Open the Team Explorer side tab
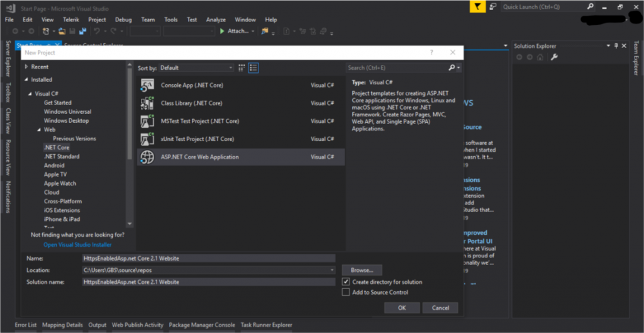This screenshot has height=333, width=644. tap(636, 58)
